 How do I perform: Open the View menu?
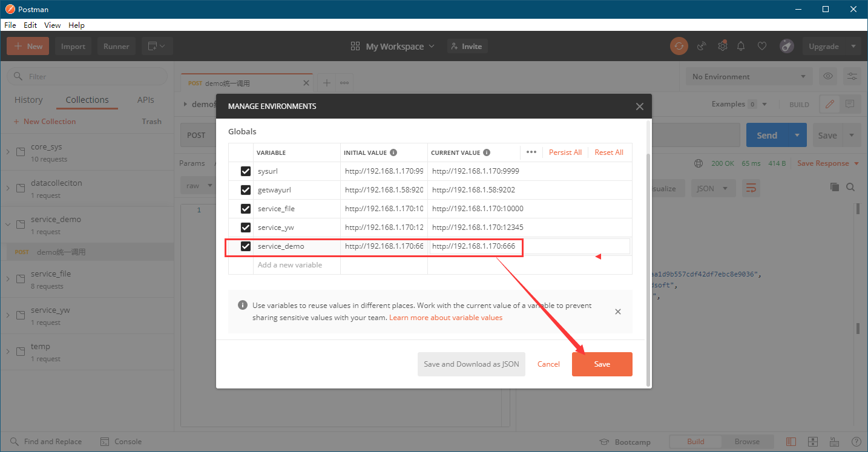pyautogui.click(x=53, y=25)
